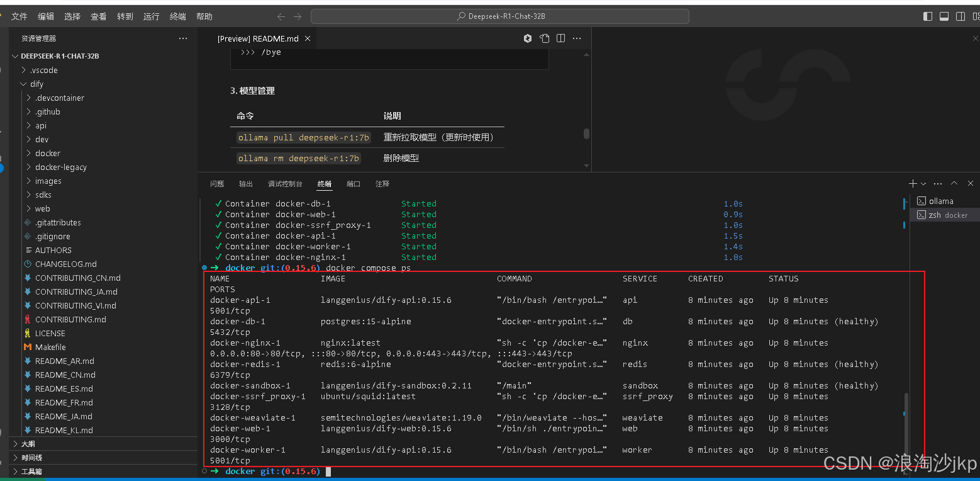This screenshot has width=980, height=481.
Task: Open explorer more actions ellipsis
Action: coord(183,38)
